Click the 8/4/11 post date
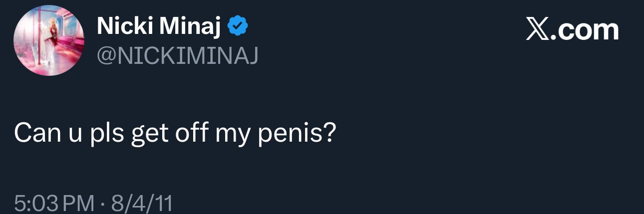The width and height of the screenshot is (644, 214). pyautogui.click(x=142, y=203)
